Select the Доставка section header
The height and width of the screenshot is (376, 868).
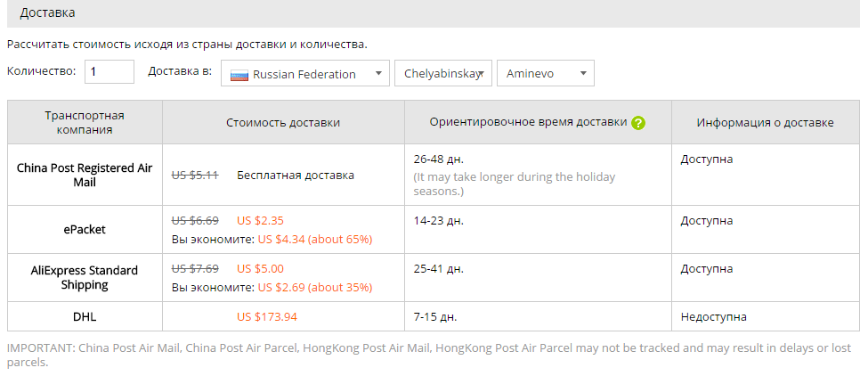pyautogui.click(x=48, y=13)
